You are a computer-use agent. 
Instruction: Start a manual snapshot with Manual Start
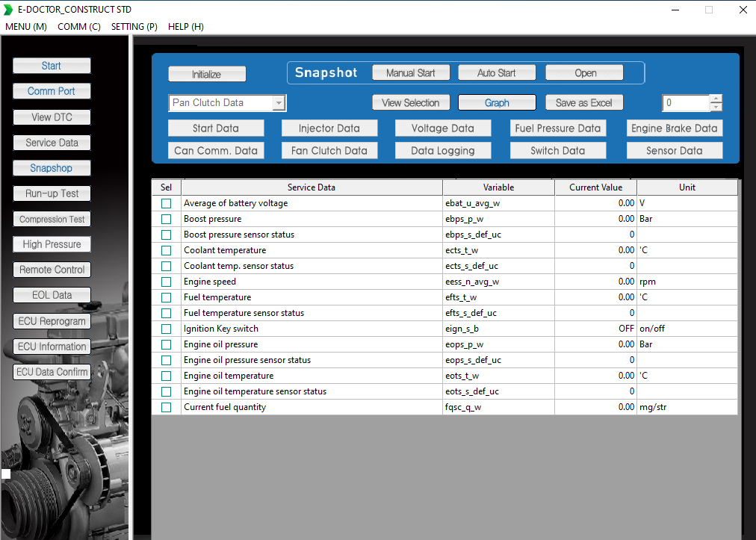pos(411,72)
